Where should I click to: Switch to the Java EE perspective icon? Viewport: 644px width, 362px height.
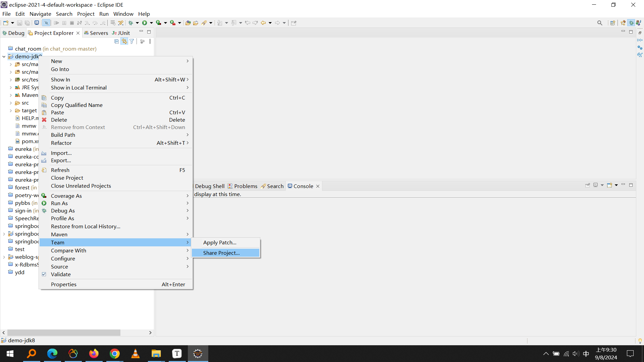pos(623,23)
